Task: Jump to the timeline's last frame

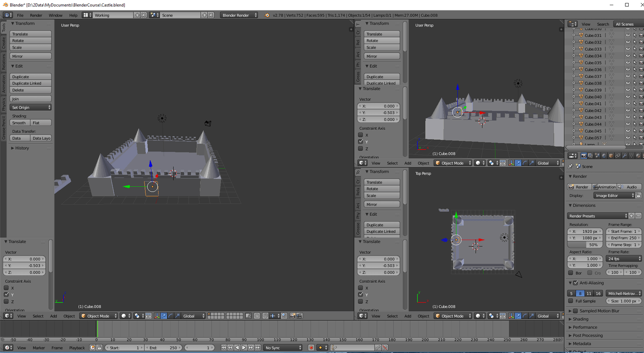Action: click(258, 348)
